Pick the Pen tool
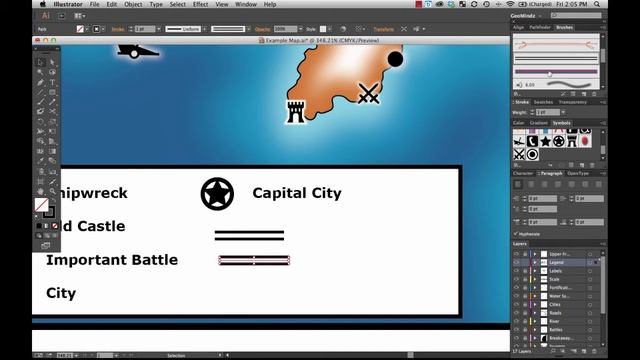 tap(40, 82)
